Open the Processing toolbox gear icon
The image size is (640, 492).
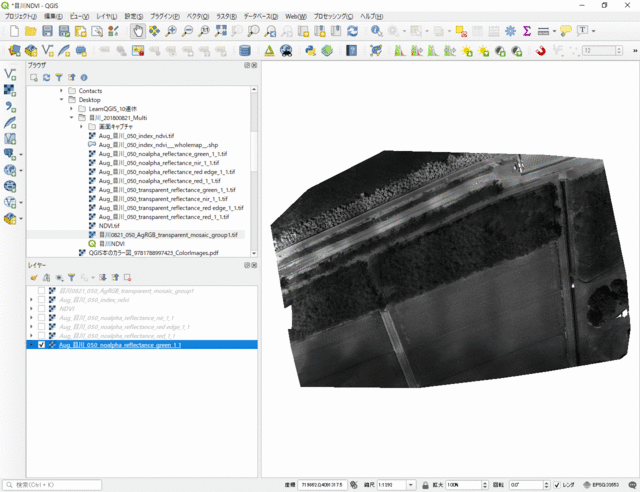(510, 31)
